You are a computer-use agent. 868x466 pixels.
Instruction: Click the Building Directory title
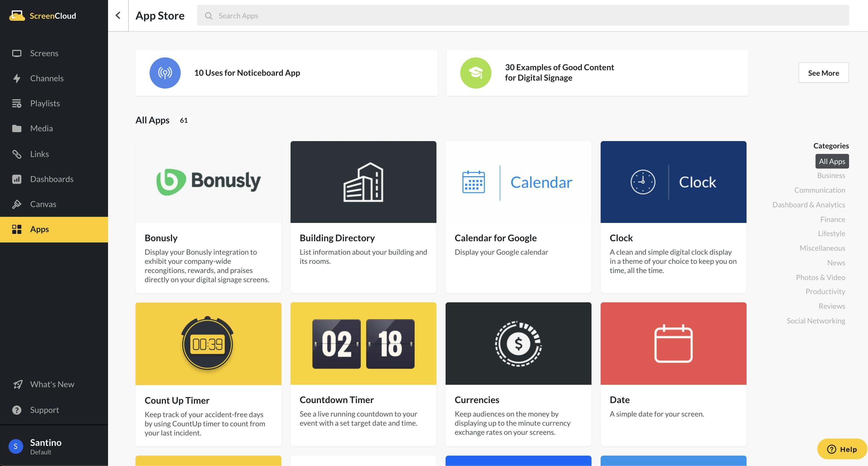(337, 238)
